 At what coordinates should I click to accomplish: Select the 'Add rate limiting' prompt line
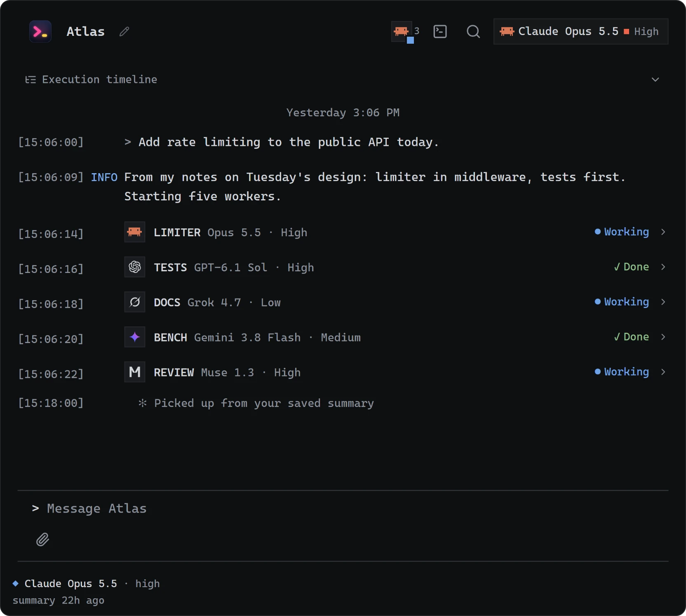[x=282, y=142]
